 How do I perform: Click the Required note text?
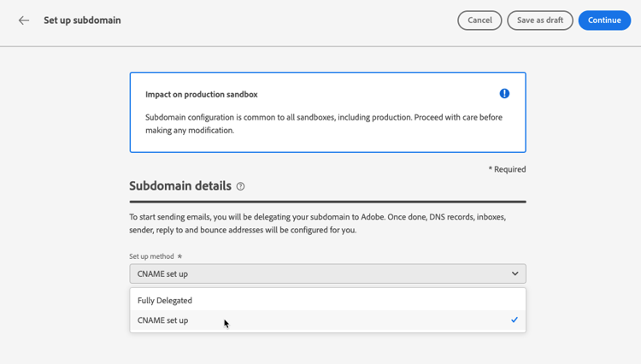tap(507, 169)
